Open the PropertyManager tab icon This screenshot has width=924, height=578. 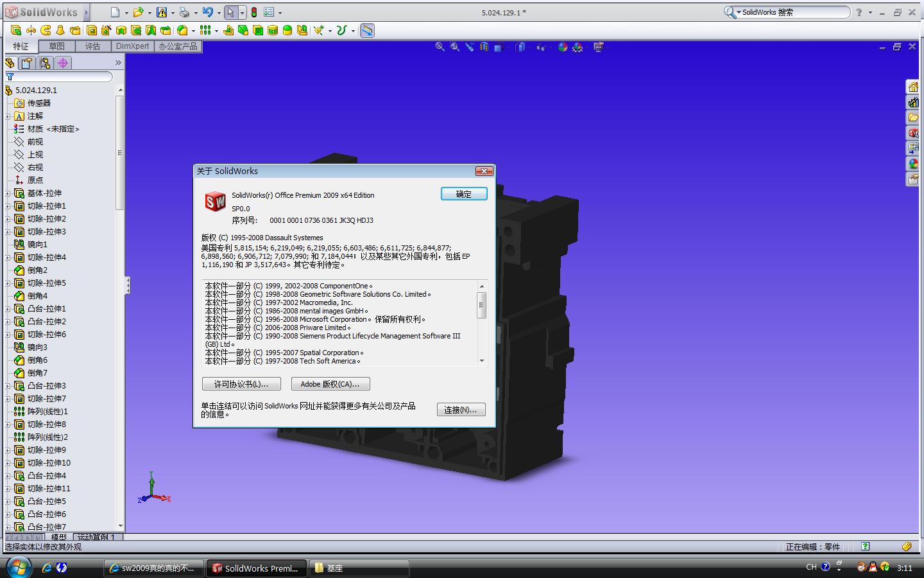27,63
